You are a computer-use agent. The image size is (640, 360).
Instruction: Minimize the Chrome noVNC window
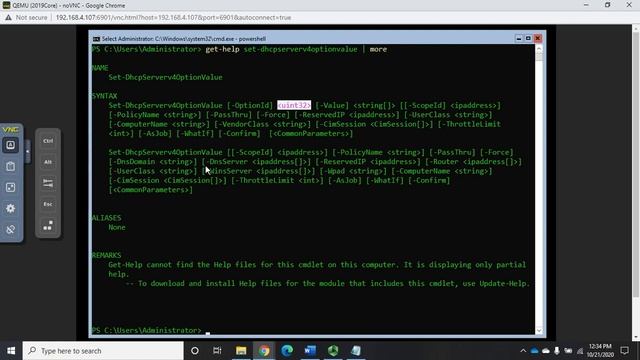tap(586, 5)
